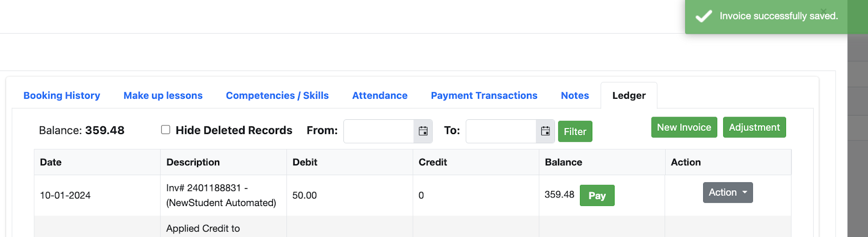Image resolution: width=868 pixels, height=237 pixels.
Task: Expand the Action dropdown for invoice row
Action: (727, 193)
